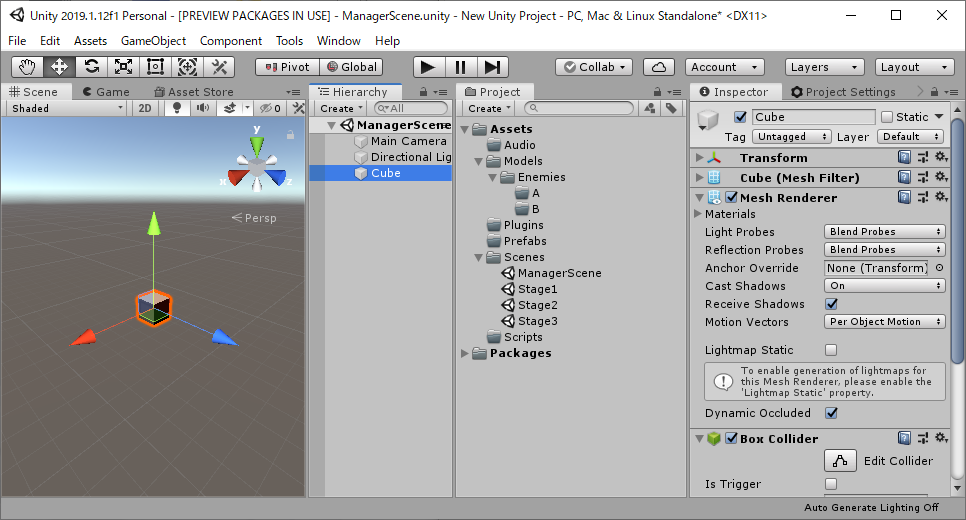Open Cast Shadows dropdown
Screen dimensions: 966x520
[885, 286]
